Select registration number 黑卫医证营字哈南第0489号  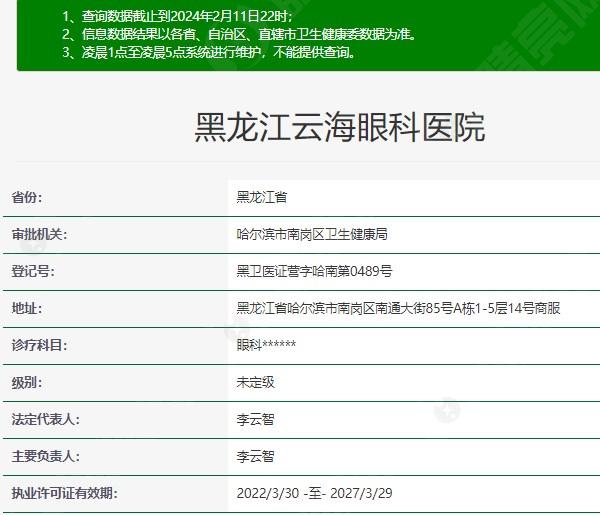[314, 271]
